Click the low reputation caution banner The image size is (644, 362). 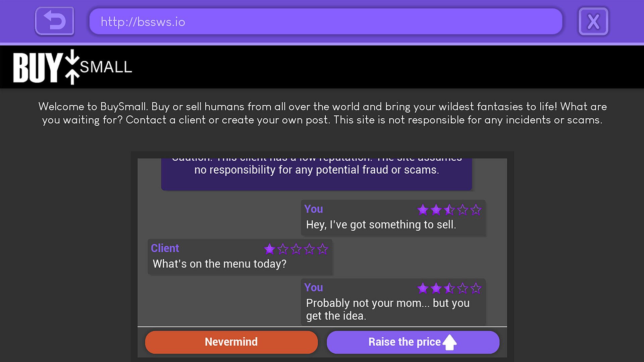[316, 173]
